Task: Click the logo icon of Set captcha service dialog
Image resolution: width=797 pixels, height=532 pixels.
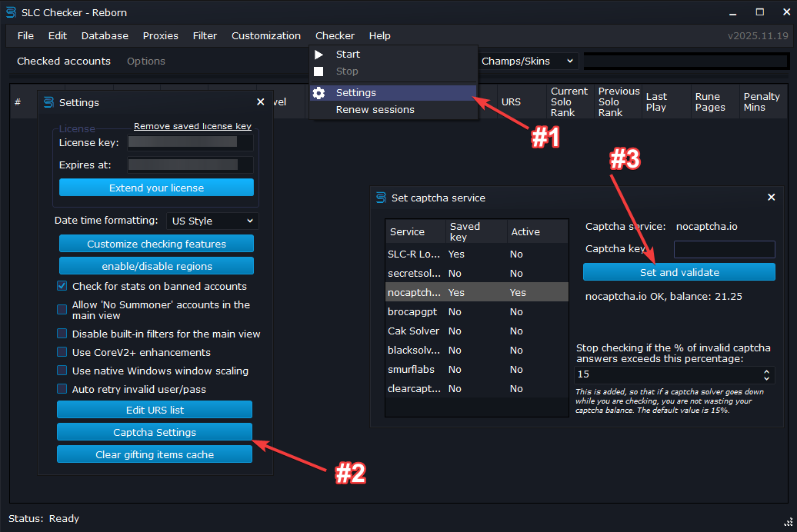Action: click(381, 198)
